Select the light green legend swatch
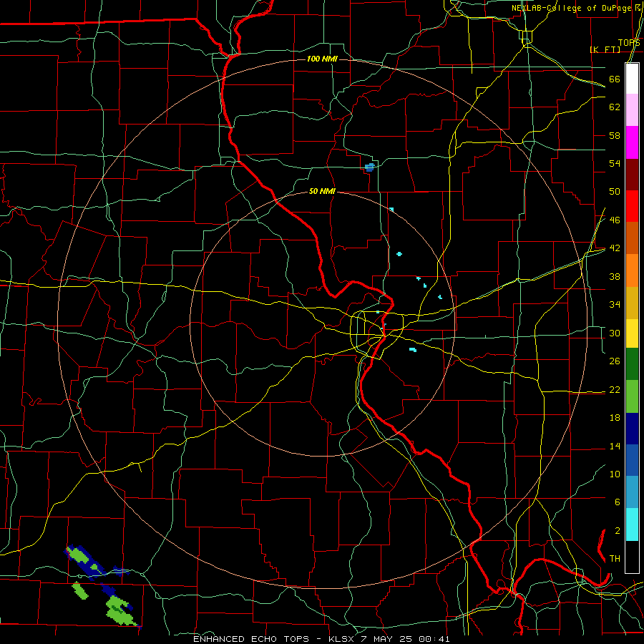 (x=632, y=396)
